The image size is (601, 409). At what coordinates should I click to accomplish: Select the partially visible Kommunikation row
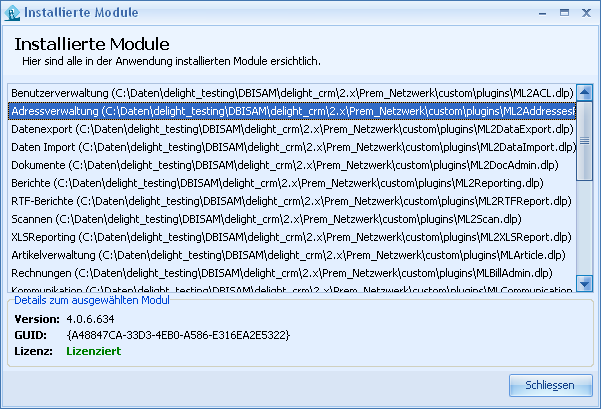292,288
